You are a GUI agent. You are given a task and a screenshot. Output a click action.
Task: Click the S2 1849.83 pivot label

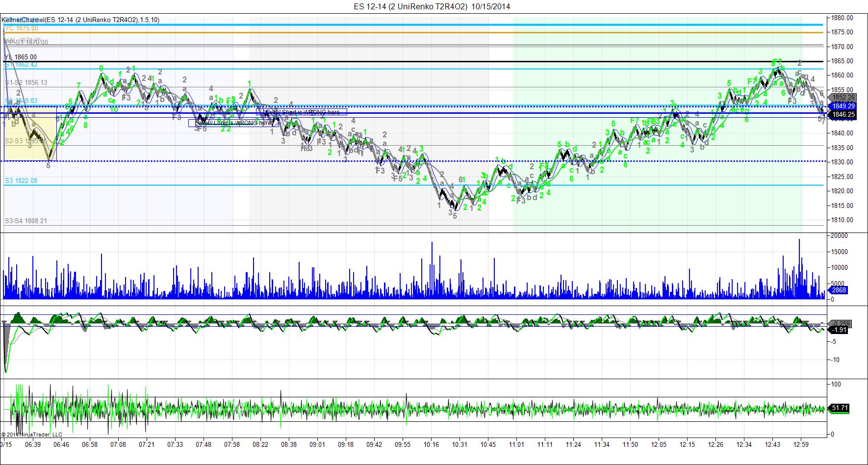pyautogui.click(x=21, y=101)
